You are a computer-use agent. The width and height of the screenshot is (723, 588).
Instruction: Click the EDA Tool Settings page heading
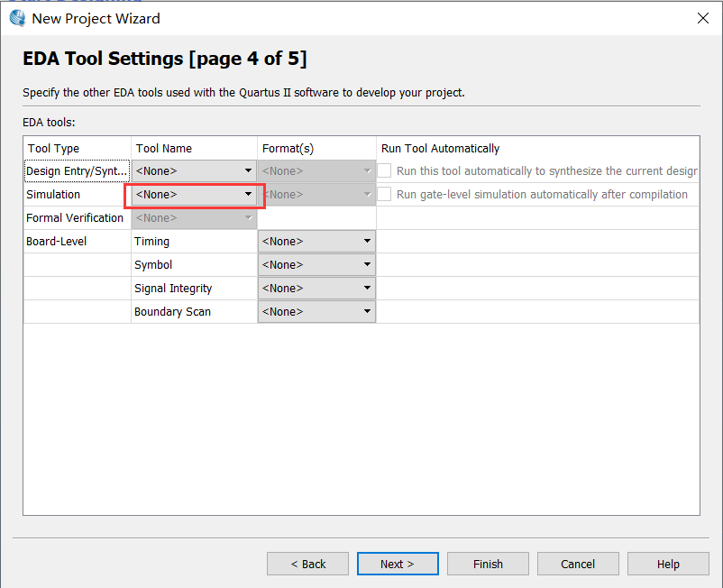point(165,59)
